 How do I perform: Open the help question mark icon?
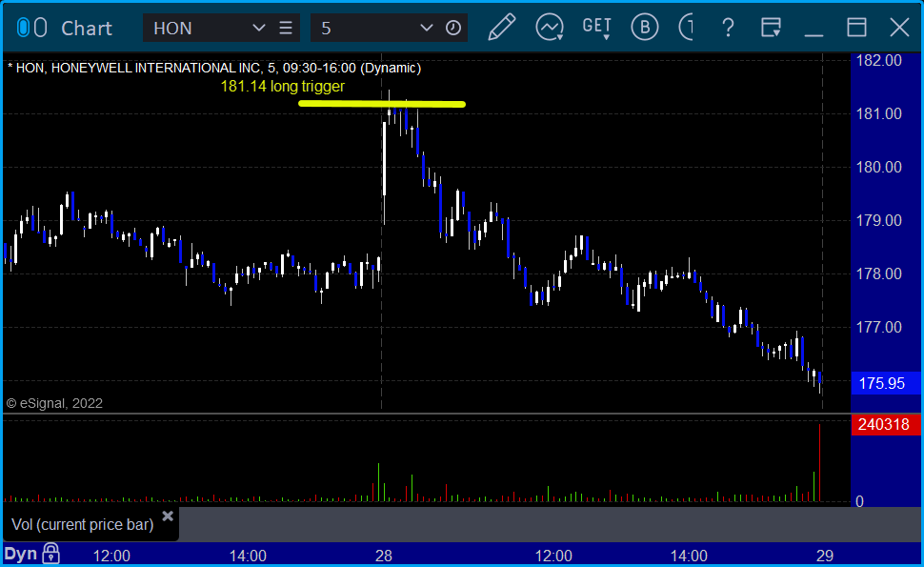(729, 28)
